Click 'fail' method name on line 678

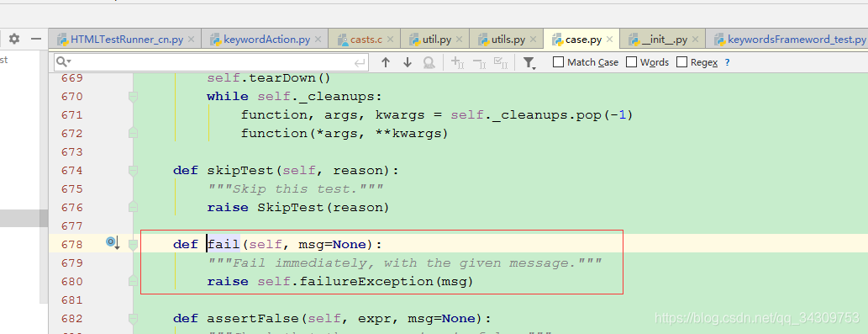point(224,244)
